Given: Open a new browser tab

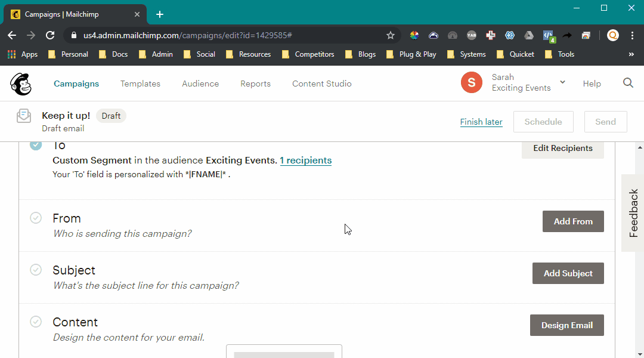Looking at the screenshot, I should point(160,14).
